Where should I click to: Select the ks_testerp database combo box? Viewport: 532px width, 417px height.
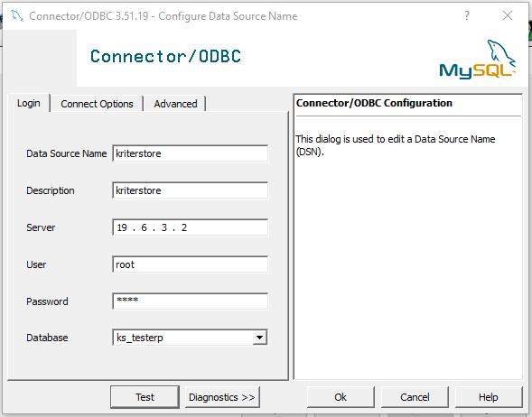(190, 338)
